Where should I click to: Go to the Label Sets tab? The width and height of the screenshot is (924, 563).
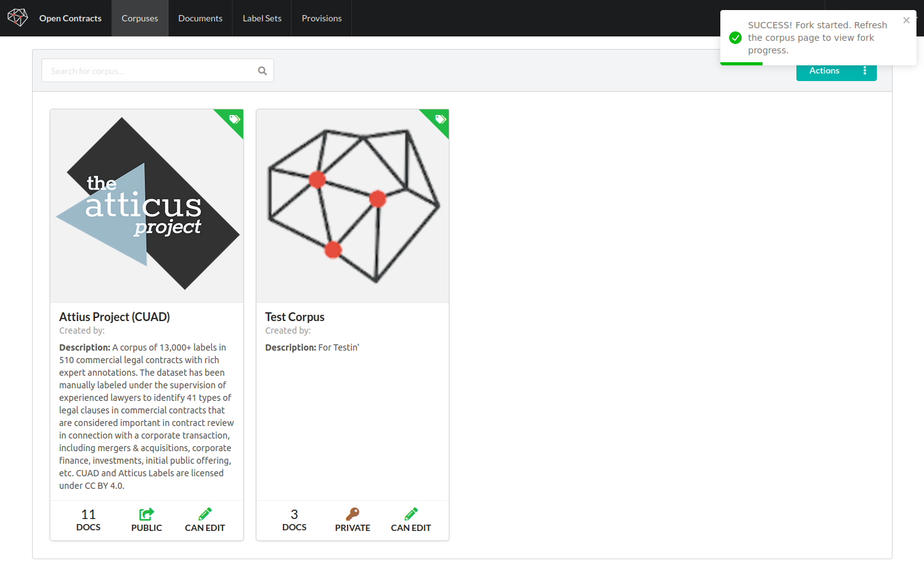coord(262,18)
